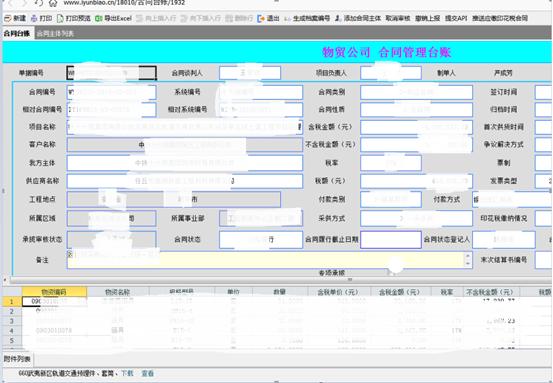Click the 下载 download link
The width and height of the screenshot is (553, 383).
127,373
